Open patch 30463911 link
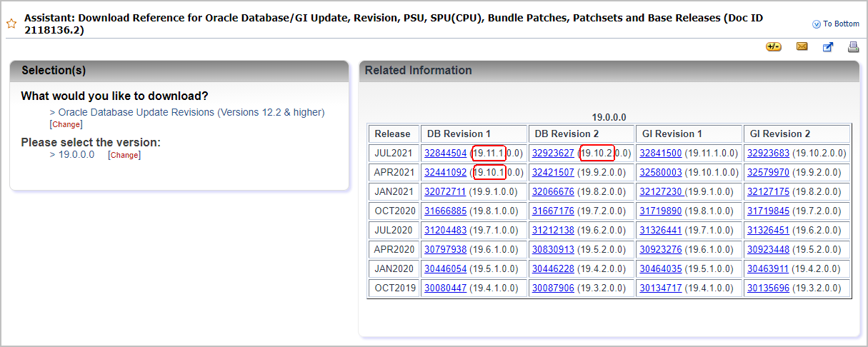 pos(768,268)
